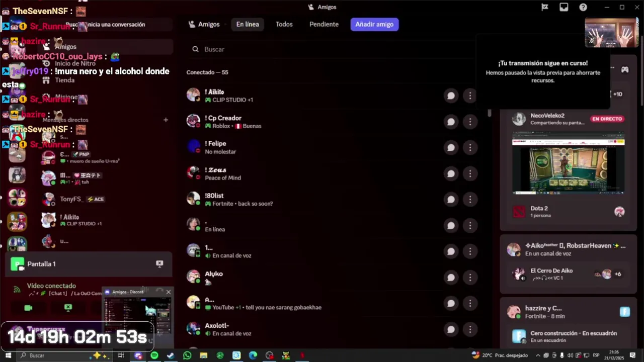644x362 pixels.
Task: Switch to the Pendiente tab
Action: (x=324, y=24)
